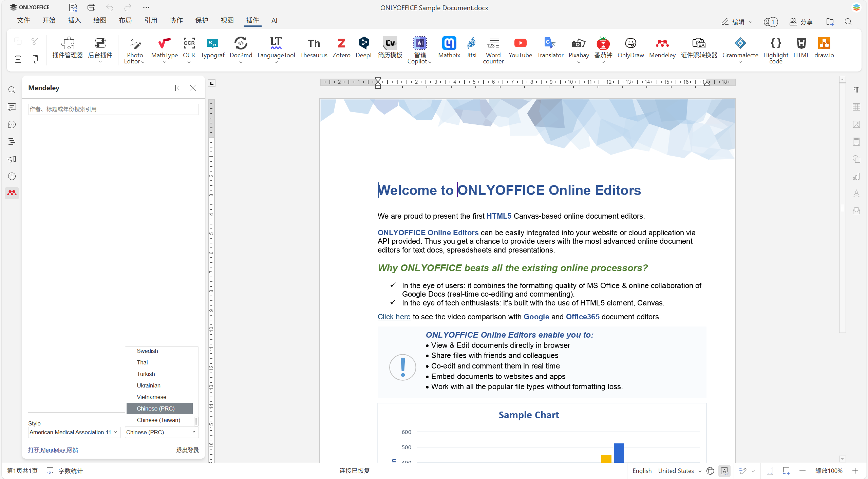Launch the Photo Editor plugin

coord(135,50)
